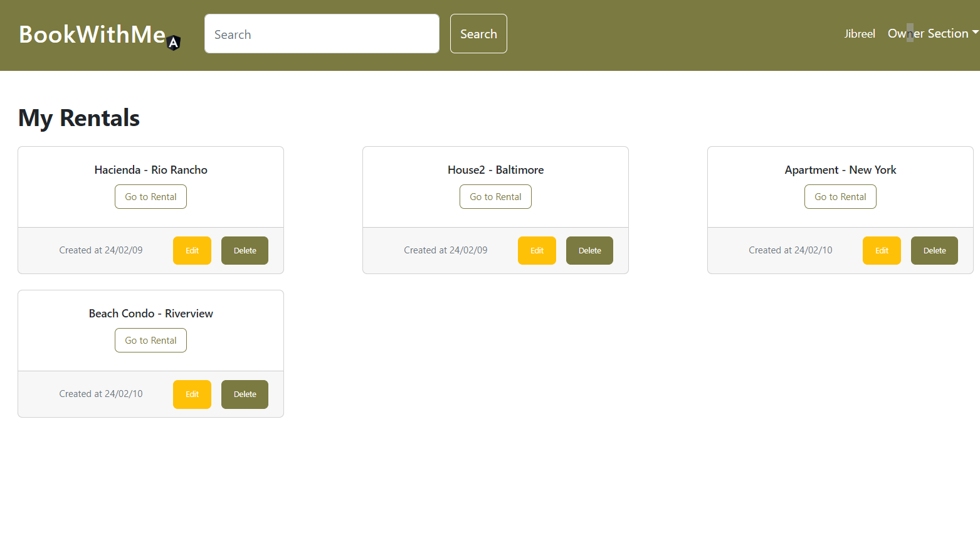This screenshot has width=980, height=535.
Task: Open the BookWithMe home link
Action: click(92, 34)
